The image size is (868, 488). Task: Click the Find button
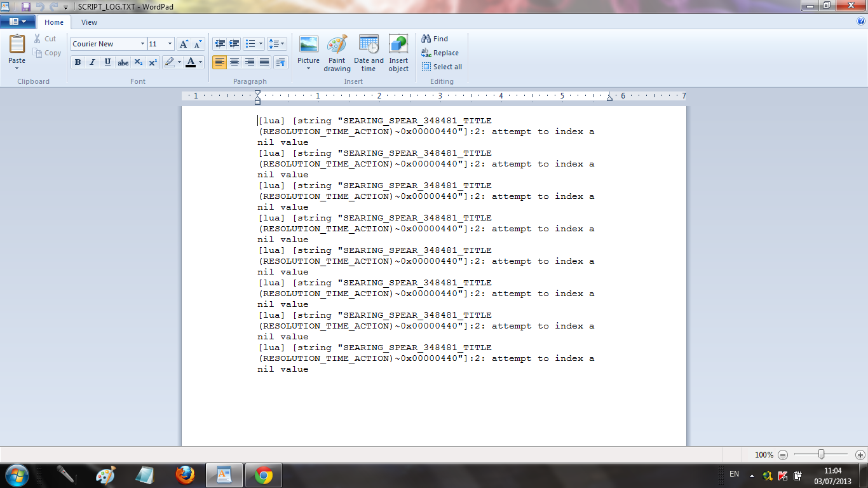(x=435, y=39)
